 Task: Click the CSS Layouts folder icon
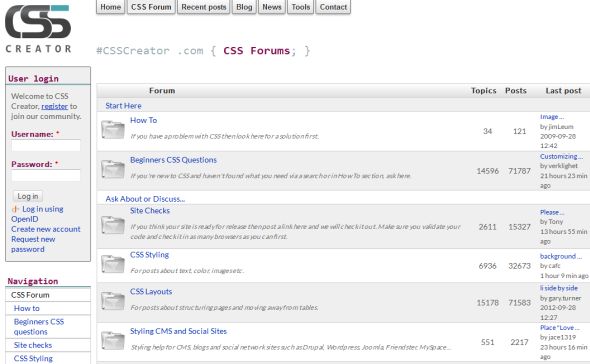tap(113, 301)
